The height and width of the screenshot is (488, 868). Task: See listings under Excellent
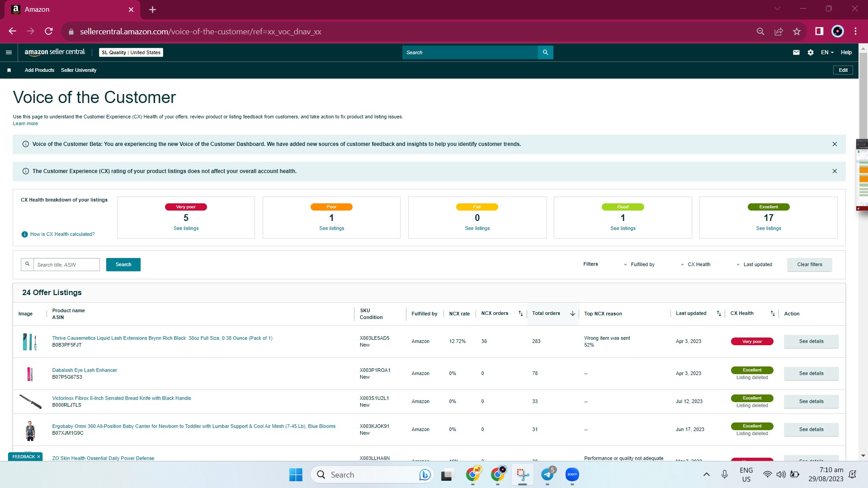[768, 229]
